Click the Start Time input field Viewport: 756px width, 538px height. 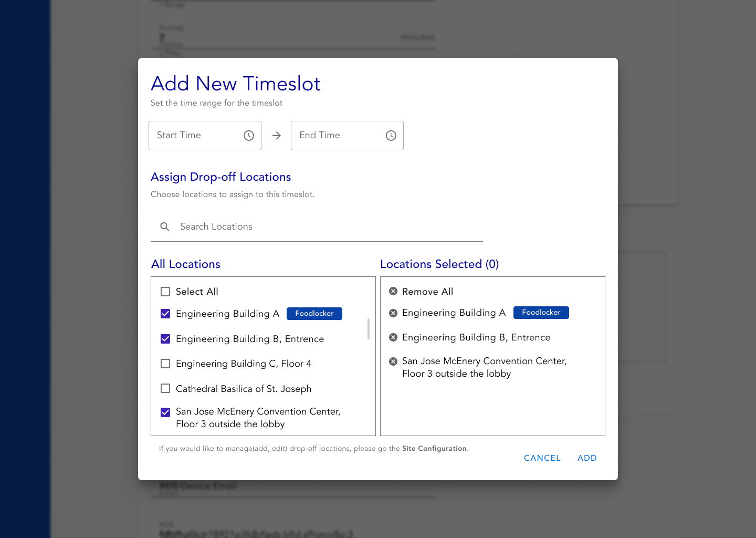point(205,136)
